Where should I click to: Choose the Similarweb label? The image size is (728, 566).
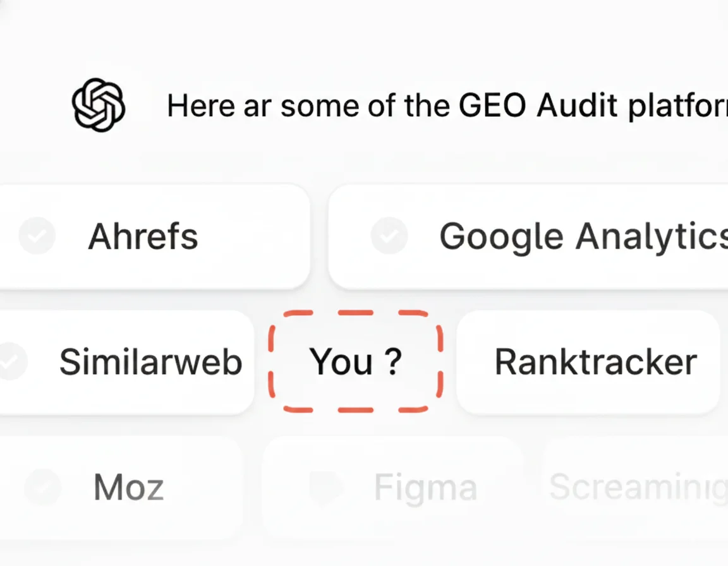tap(151, 362)
